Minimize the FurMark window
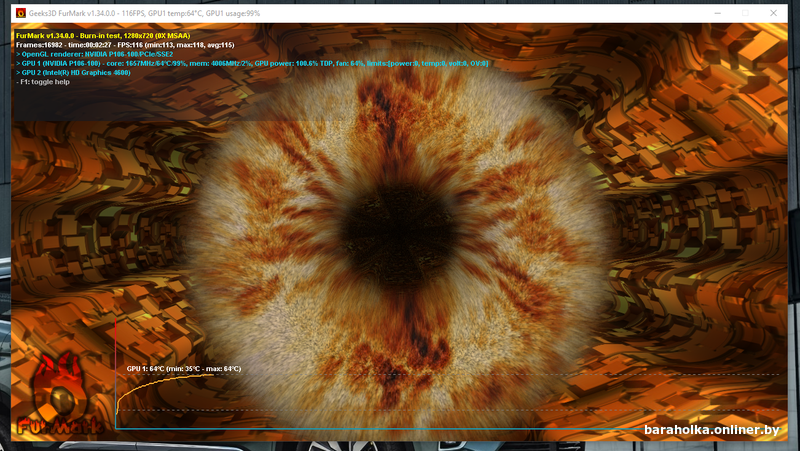Image resolution: width=800 pixels, height=451 pixels. (x=717, y=13)
